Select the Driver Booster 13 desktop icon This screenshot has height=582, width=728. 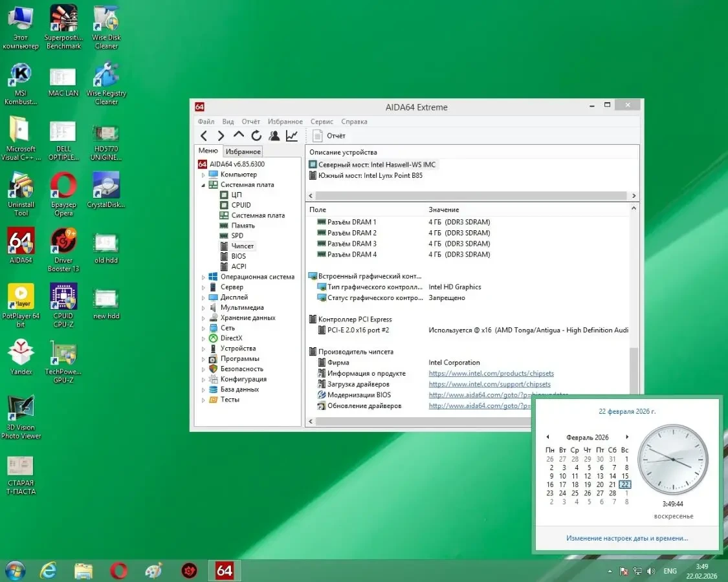(63, 249)
